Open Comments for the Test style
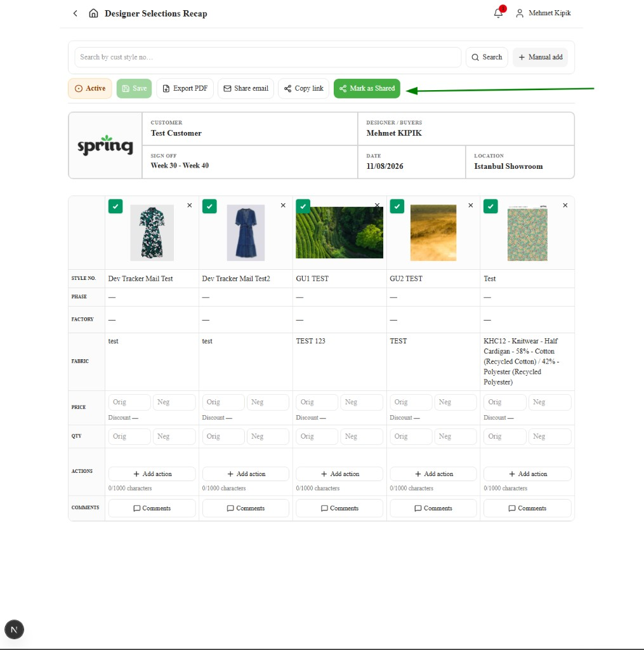Viewport: 644px width, 650px height. (x=527, y=508)
